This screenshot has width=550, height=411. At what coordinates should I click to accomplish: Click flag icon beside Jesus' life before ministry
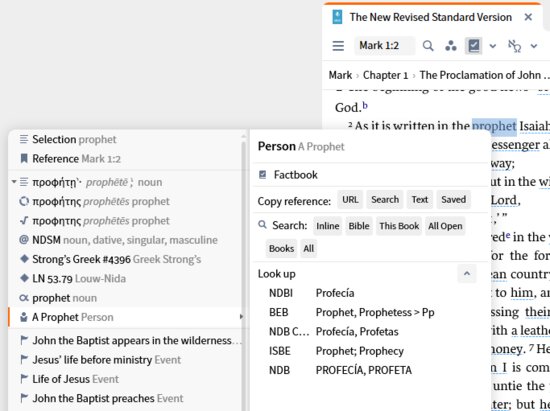(x=24, y=359)
